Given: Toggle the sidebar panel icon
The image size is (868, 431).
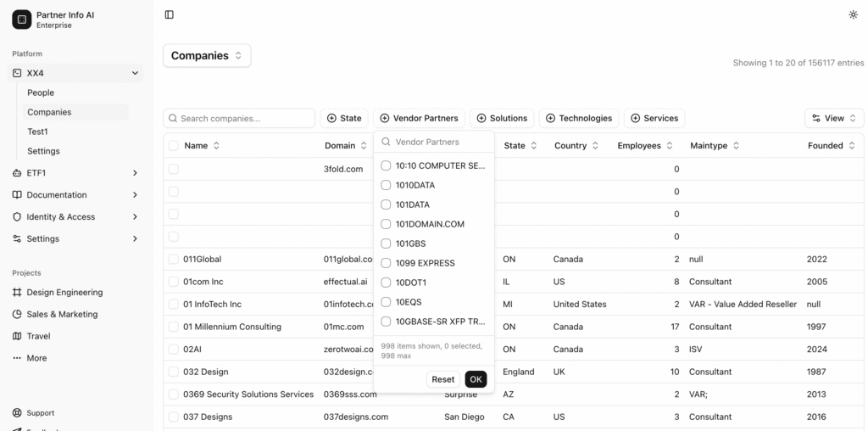Looking at the screenshot, I should tap(170, 14).
